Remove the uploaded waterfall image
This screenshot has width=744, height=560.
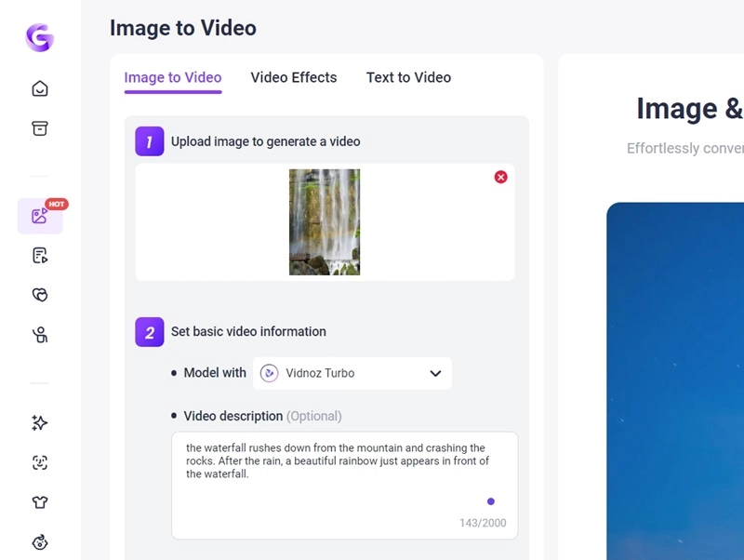(x=500, y=177)
